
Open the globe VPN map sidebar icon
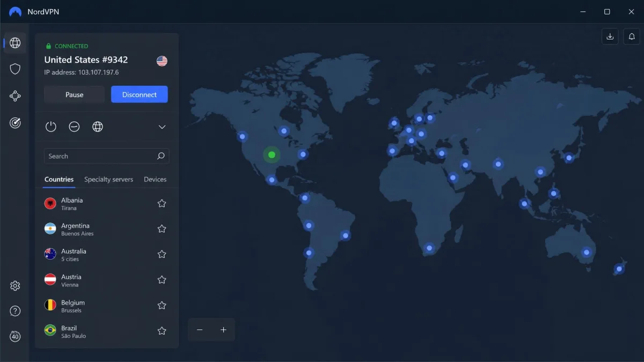point(15,43)
